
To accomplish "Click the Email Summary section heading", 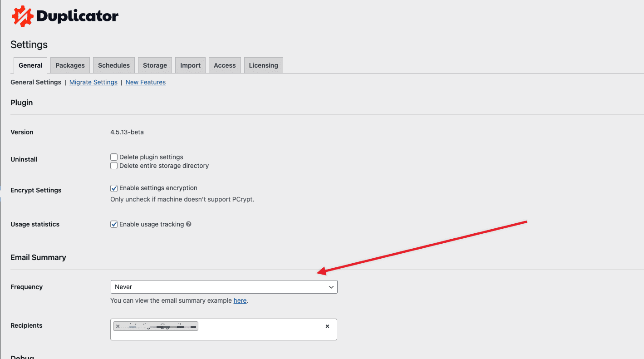I will 38,257.
